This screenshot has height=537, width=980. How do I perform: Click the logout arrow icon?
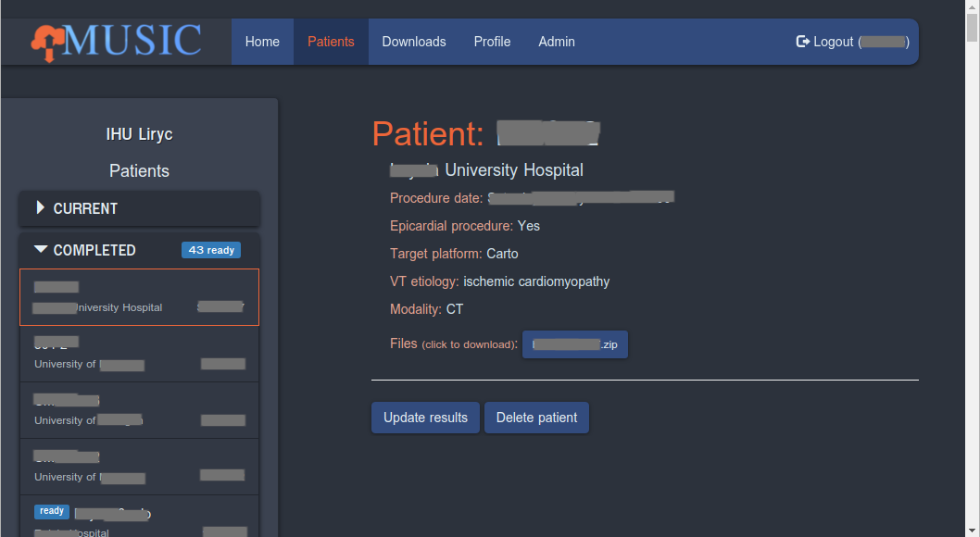pos(802,42)
